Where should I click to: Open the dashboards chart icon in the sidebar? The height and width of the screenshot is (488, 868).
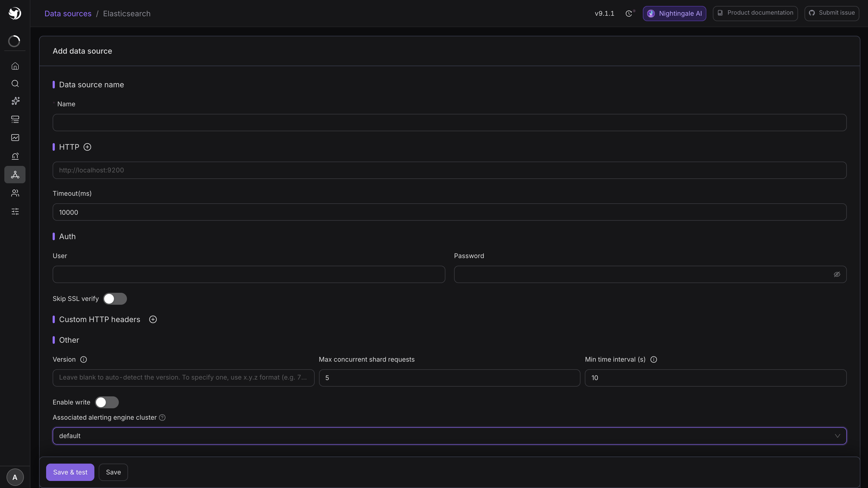(15, 137)
